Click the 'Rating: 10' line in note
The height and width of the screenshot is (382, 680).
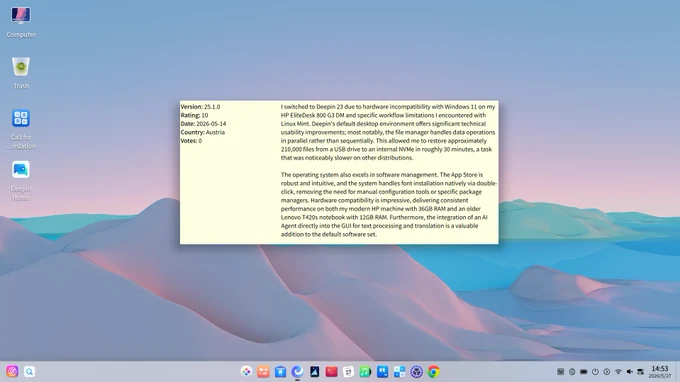click(x=194, y=115)
